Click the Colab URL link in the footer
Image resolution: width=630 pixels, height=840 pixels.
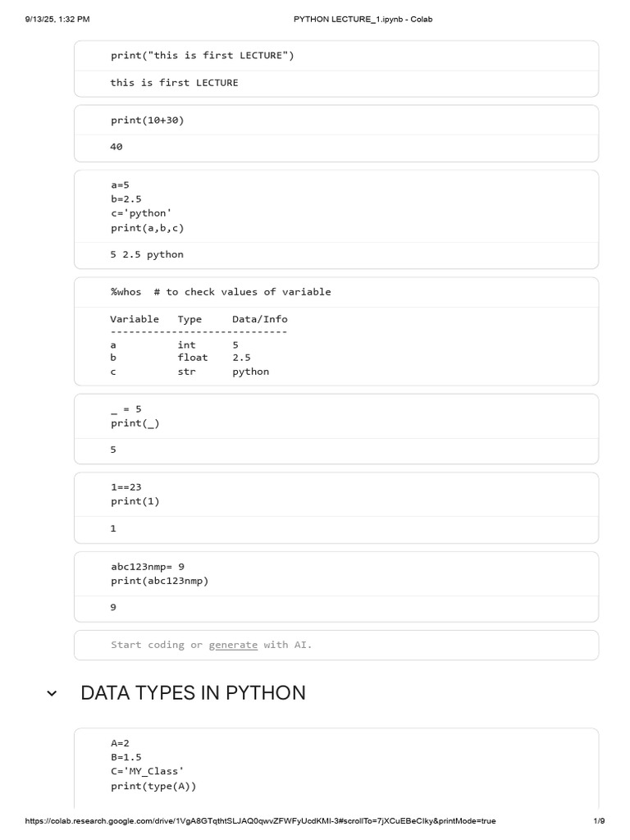click(x=260, y=820)
